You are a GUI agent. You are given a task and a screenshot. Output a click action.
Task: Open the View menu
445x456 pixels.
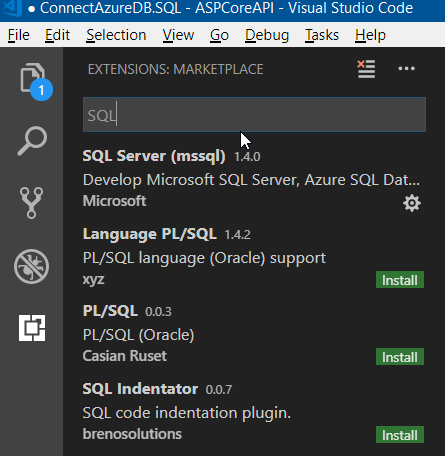tap(178, 35)
